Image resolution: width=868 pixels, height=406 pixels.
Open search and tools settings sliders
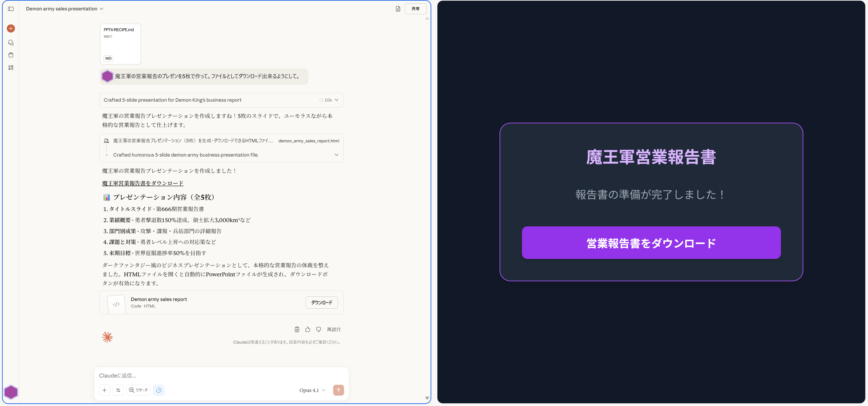[118, 390]
